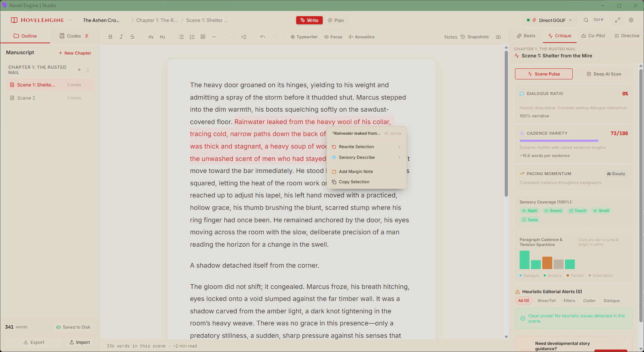Viewport: 644px width, 352px height.
Task: Create a New Chapter
Action: pyautogui.click(x=75, y=53)
